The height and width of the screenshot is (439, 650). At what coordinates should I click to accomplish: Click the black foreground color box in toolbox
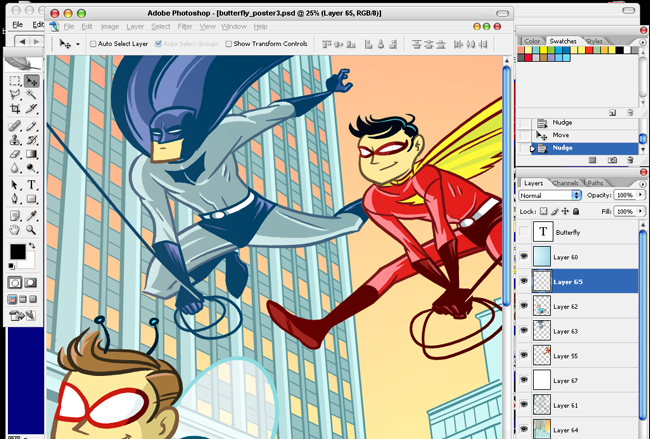18,251
